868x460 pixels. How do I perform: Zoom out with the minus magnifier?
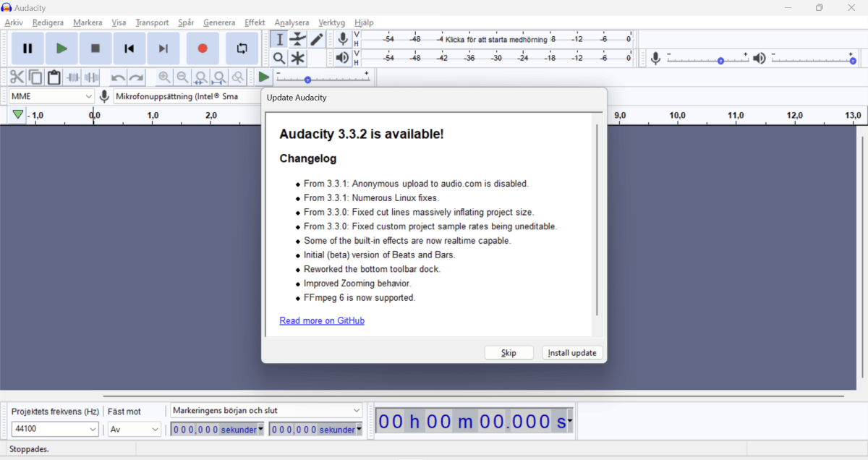[x=183, y=77]
